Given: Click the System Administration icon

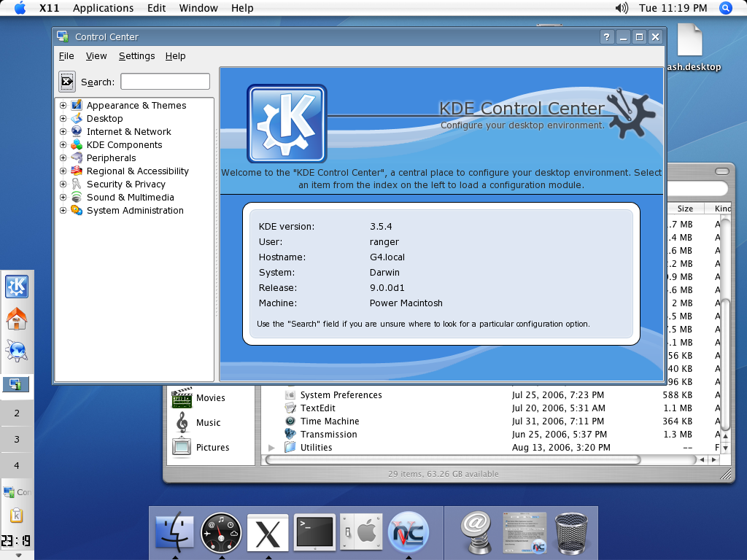Looking at the screenshot, I should tap(77, 210).
